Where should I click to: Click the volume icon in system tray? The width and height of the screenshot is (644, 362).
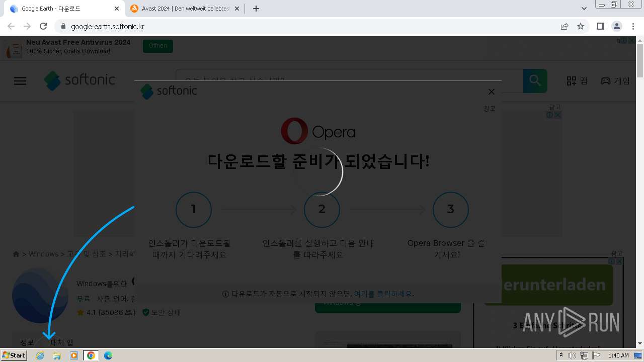572,355
